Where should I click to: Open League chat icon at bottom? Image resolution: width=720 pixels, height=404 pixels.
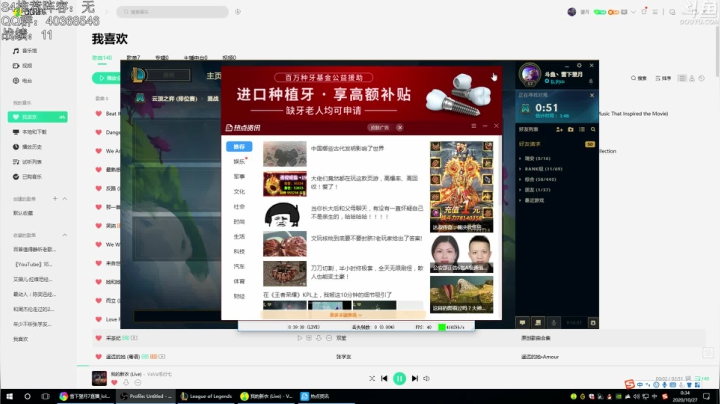pos(523,323)
